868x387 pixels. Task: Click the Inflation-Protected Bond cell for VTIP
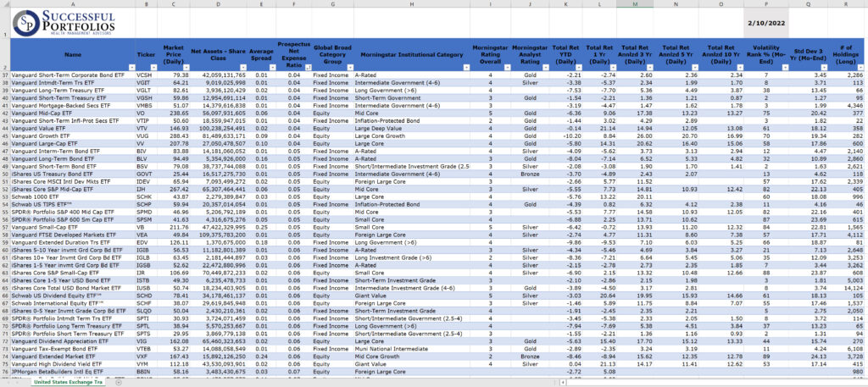(x=412, y=120)
